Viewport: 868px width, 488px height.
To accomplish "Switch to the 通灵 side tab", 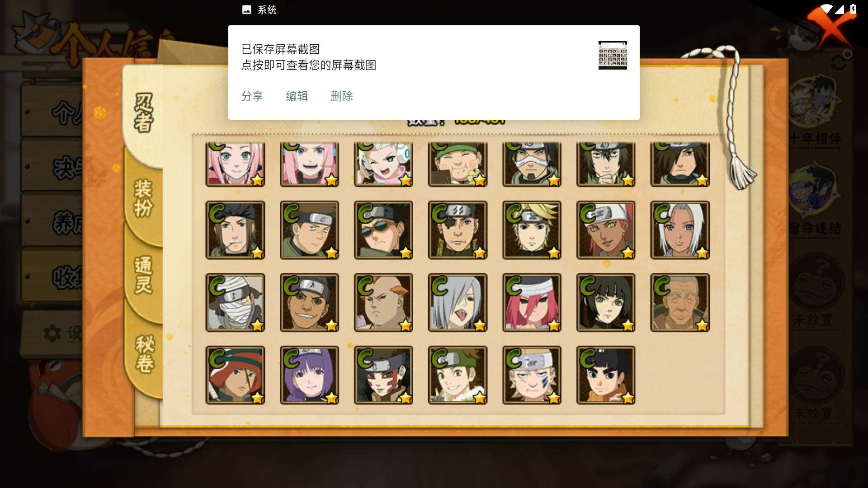I will (143, 275).
